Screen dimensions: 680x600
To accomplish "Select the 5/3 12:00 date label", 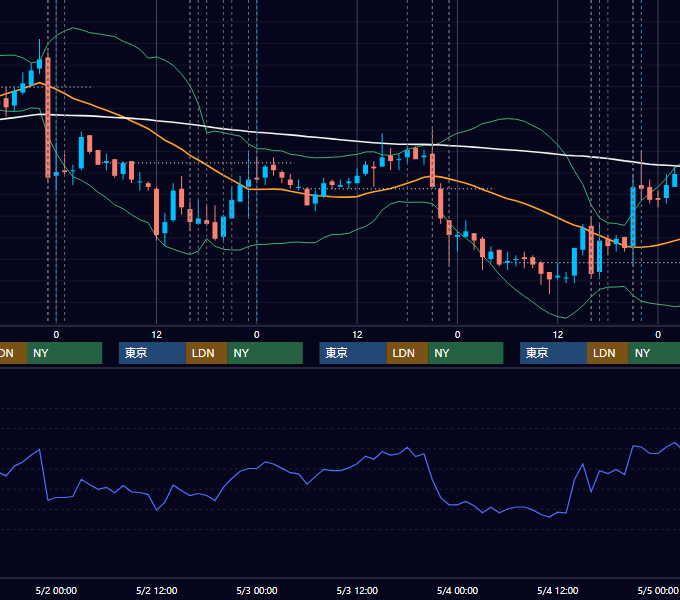I will 357,590.
